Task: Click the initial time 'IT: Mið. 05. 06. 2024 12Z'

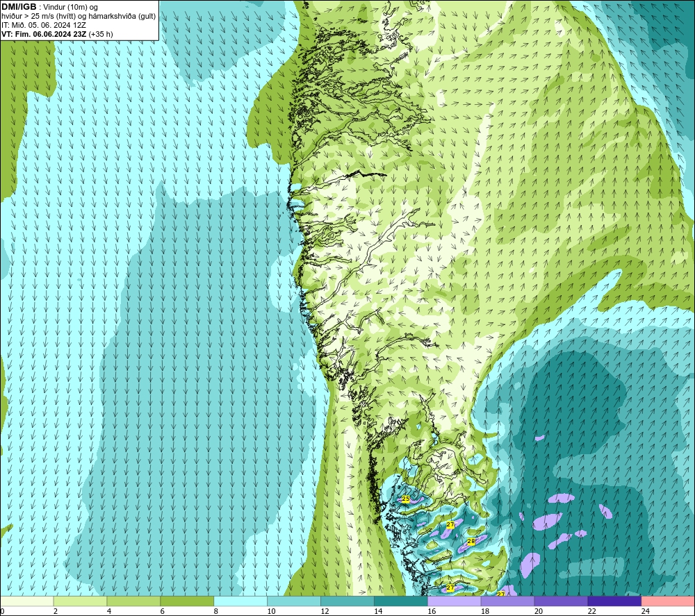Action: click(x=43, y=25)
